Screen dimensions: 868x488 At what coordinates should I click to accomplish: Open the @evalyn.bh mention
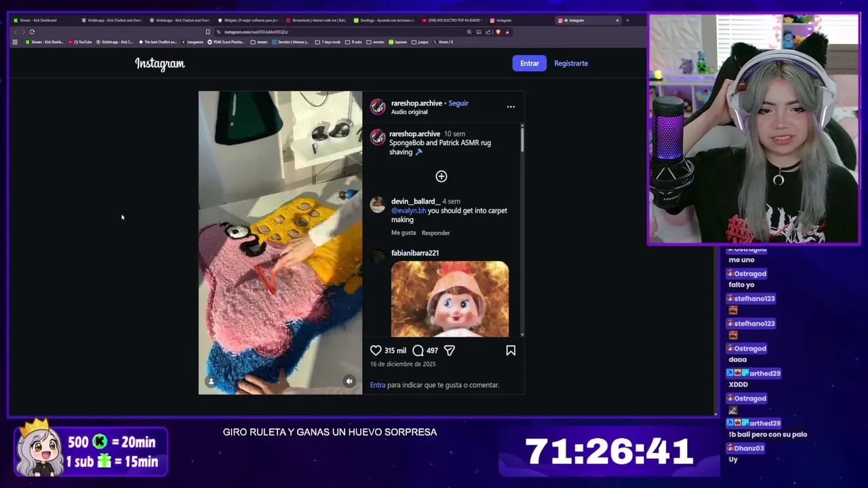click(x=409, y=211)
